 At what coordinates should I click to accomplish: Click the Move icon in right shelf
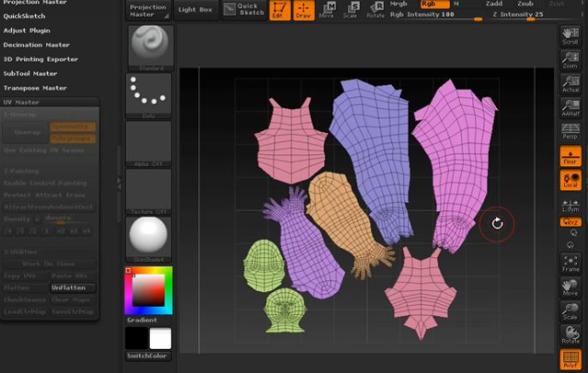tap(571, 288)
